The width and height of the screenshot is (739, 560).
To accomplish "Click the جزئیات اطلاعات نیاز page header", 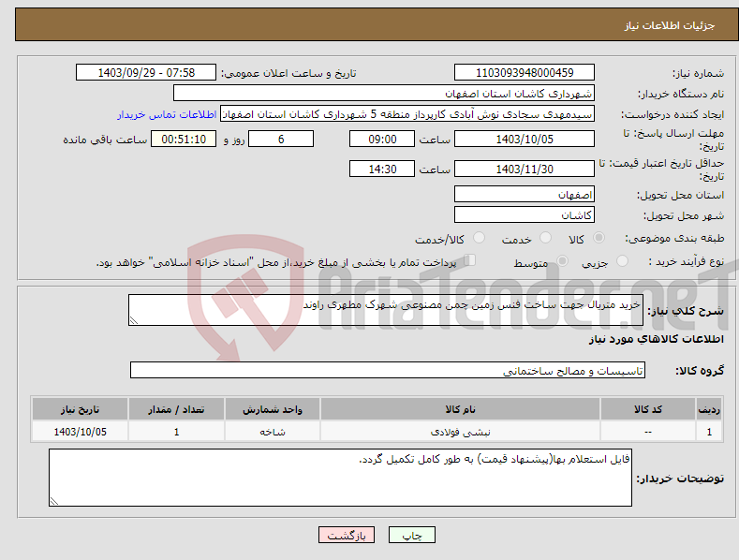I will [x=670, y=25].
